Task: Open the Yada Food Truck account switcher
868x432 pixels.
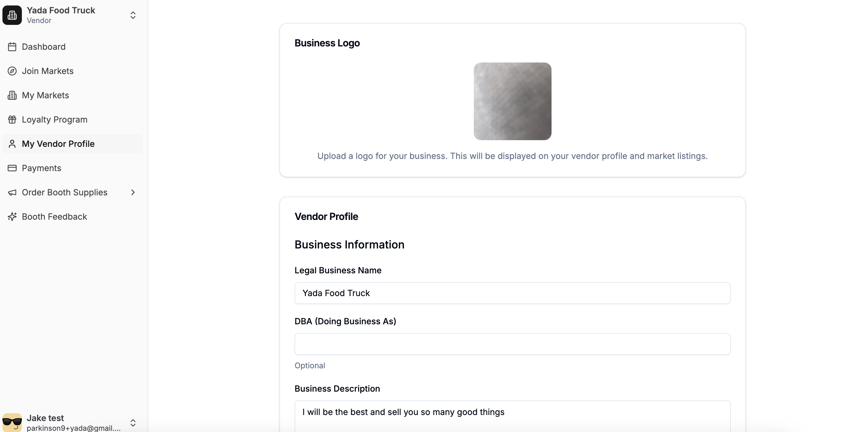Action: coord(133,15)
